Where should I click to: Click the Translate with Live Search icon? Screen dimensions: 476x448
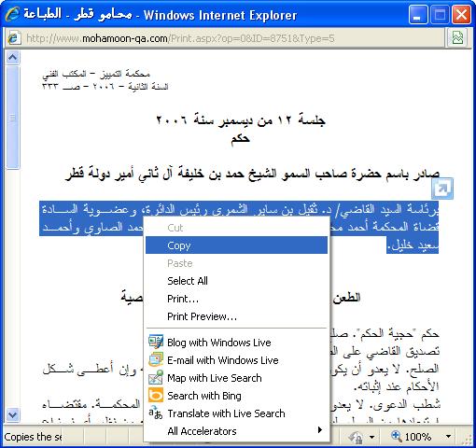point(156,413)
